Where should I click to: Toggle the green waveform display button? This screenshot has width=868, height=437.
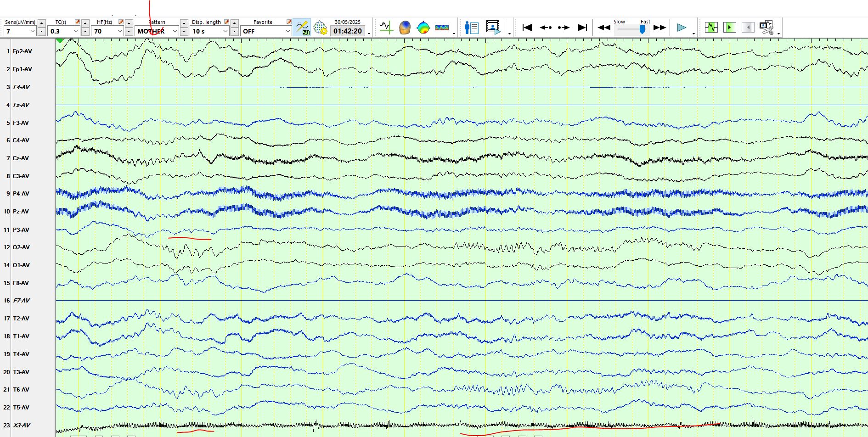pyautogui.click(x=711, y=28)
